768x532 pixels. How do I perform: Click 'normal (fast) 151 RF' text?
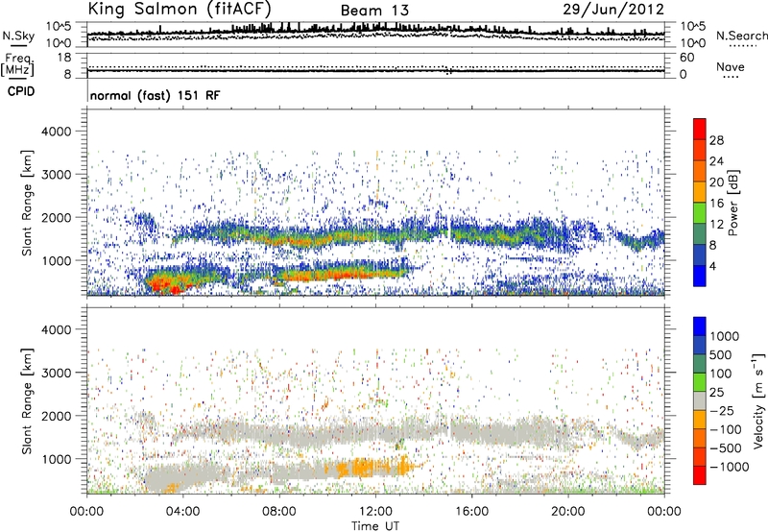pos(156,95)
